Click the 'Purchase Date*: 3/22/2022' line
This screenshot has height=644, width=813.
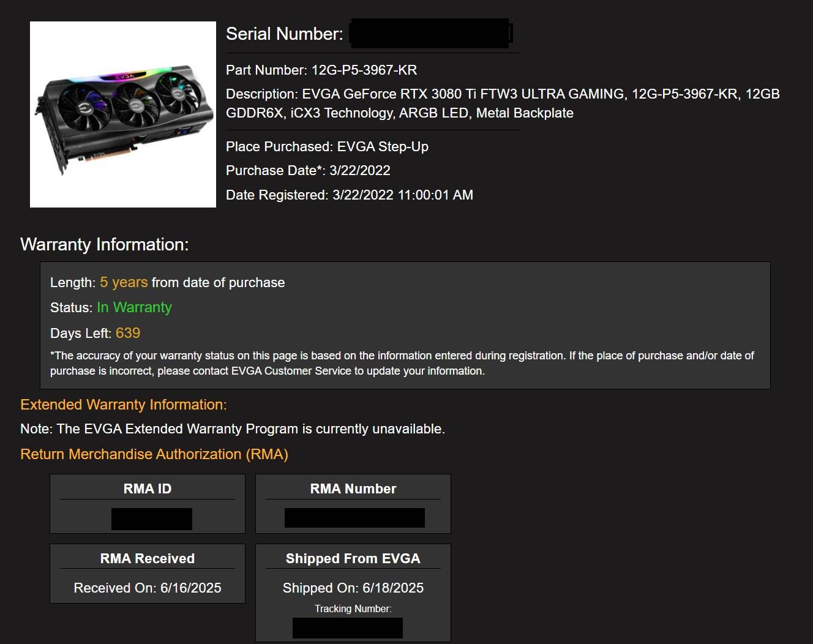(308, 171)
